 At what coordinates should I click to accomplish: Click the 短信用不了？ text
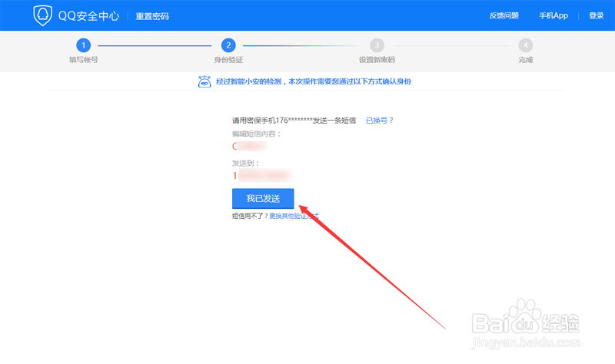click(x=251, y=216)
